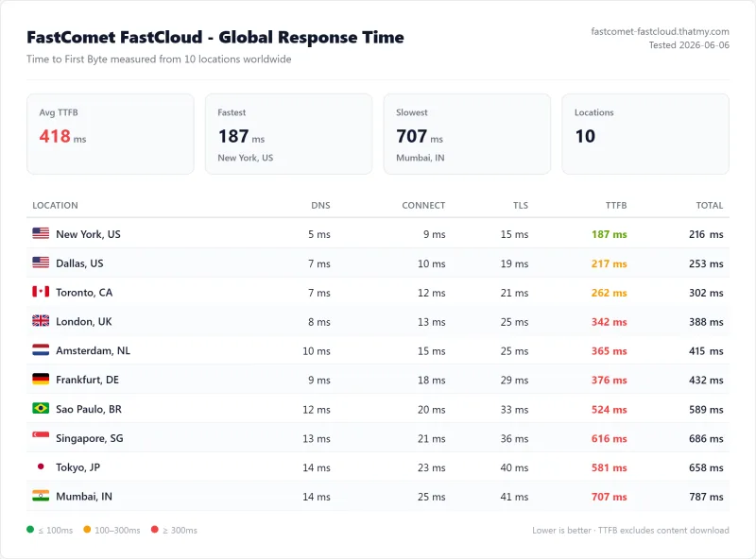Click the 589 ms total for Sao Paulo
The image size is (756, 559).
tap(706, 409)
